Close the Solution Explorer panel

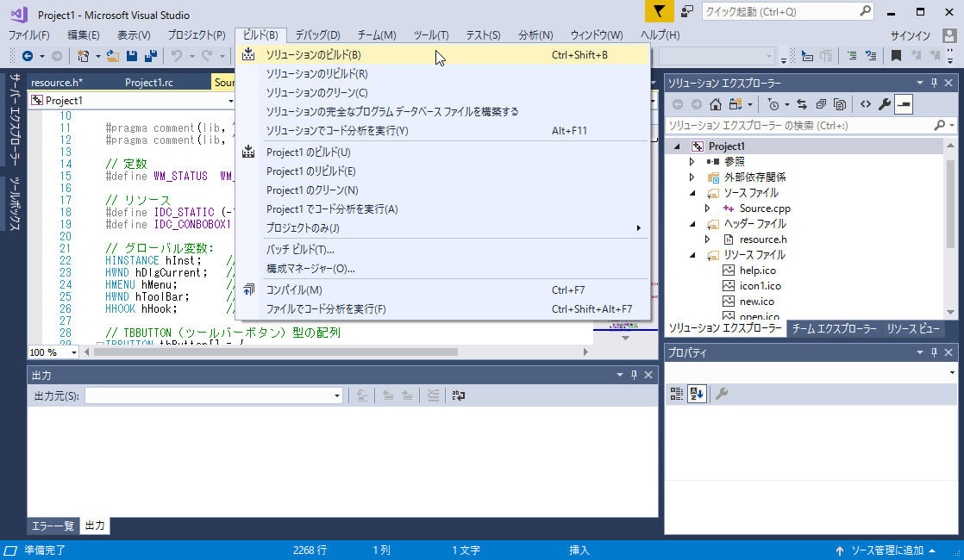point(948,83)
